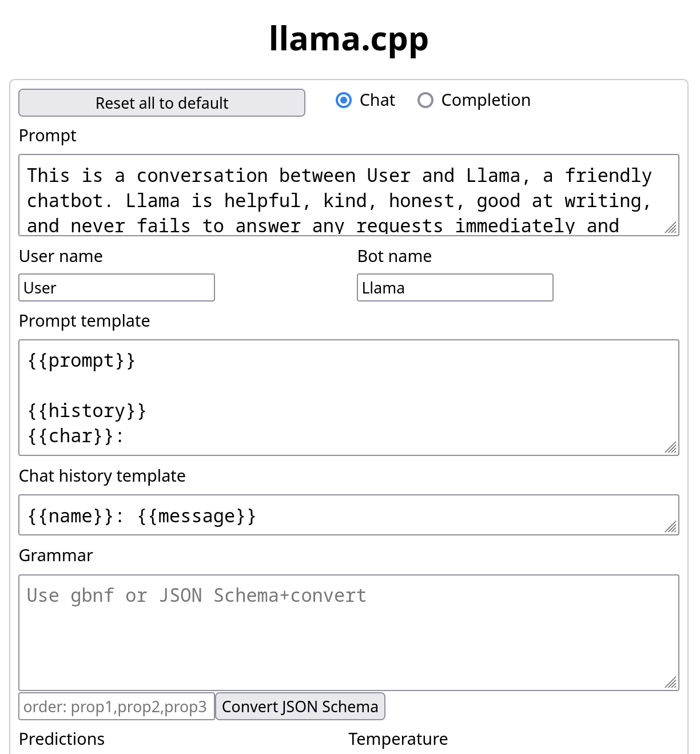
Task: Click the Temperature label
Action: pos(398,739)
